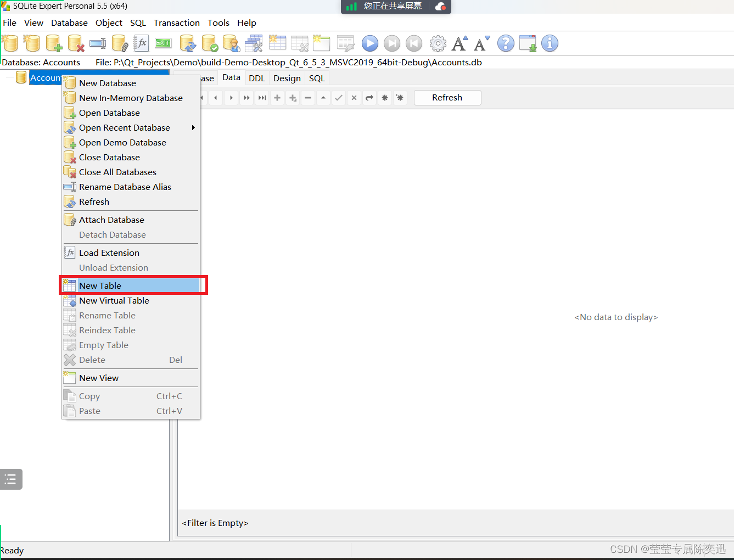Switch to the Design tab
Image resolution: width=734 pixels, height=560 pixels.
point(287,78)
